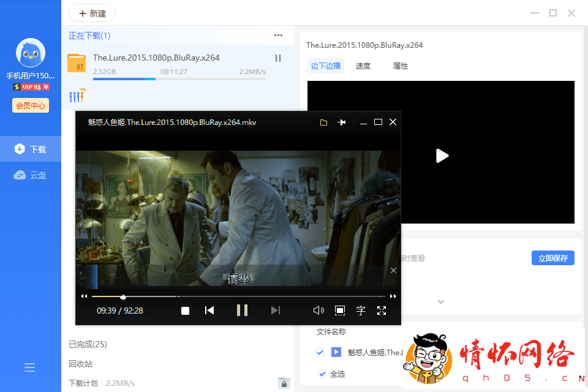Open the hamburger menu at sidebar bottom
The width and height of the screenshot is (588, 392).
coord(29,367)
